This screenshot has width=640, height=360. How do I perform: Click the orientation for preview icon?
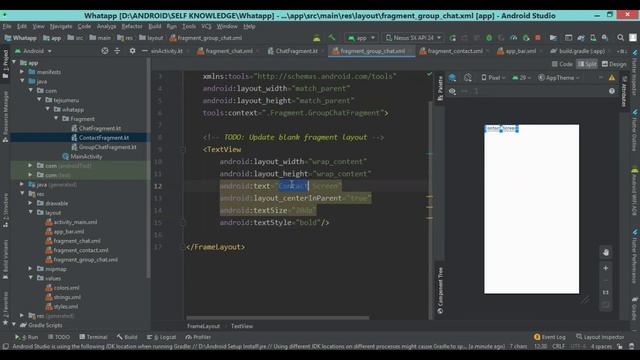pyautogui.click(x=468, y=78)
